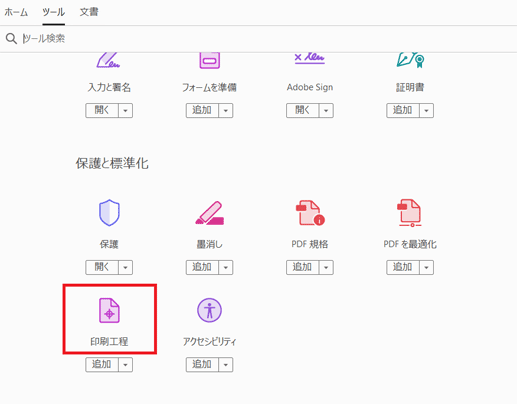The width and height of the screenshot is (517, 404).
Task: Choose the PDF を最適化 icon
Action: (410, 213)
